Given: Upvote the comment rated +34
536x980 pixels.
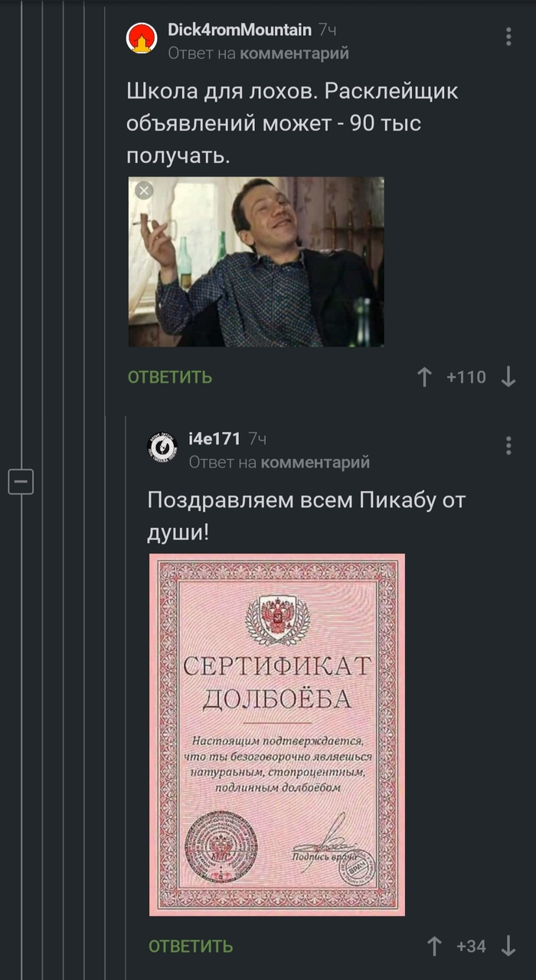Looking at the screenshot, I should click(x=434, y=946).
